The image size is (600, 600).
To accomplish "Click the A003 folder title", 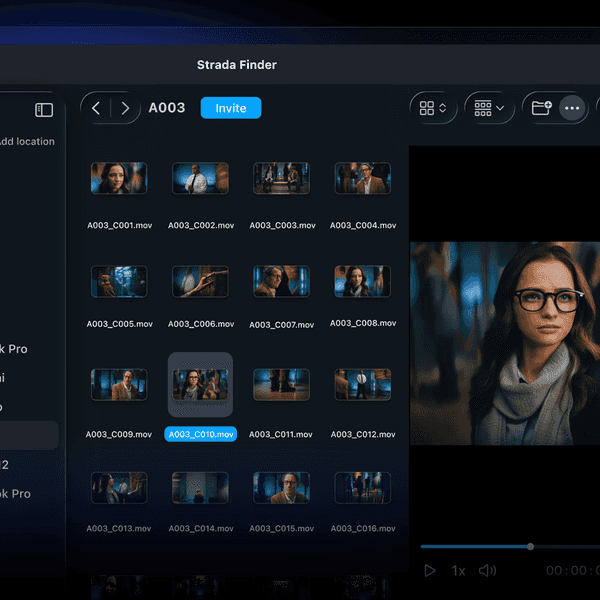I will coord(167,108).
